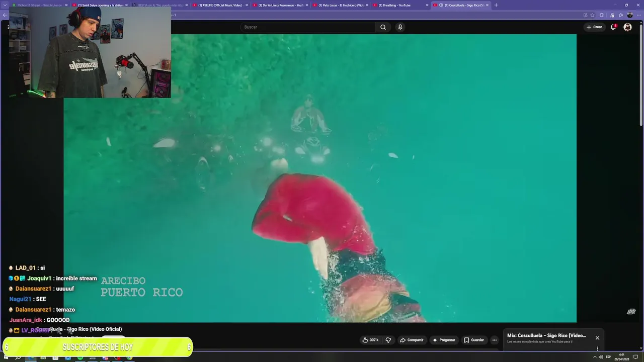Viewport: 644px width, 362px height.
Task: Click the Sigo Rico video player
Action: click(x=320, y=178)
